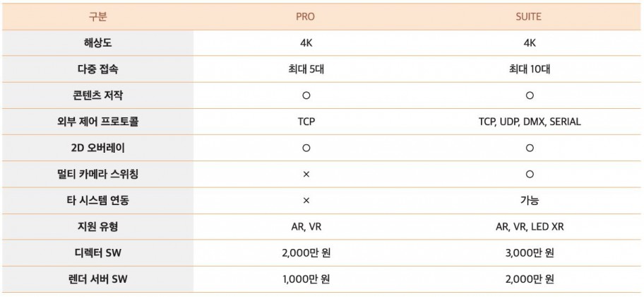Click the 구분 header cell

click(98, 16)
